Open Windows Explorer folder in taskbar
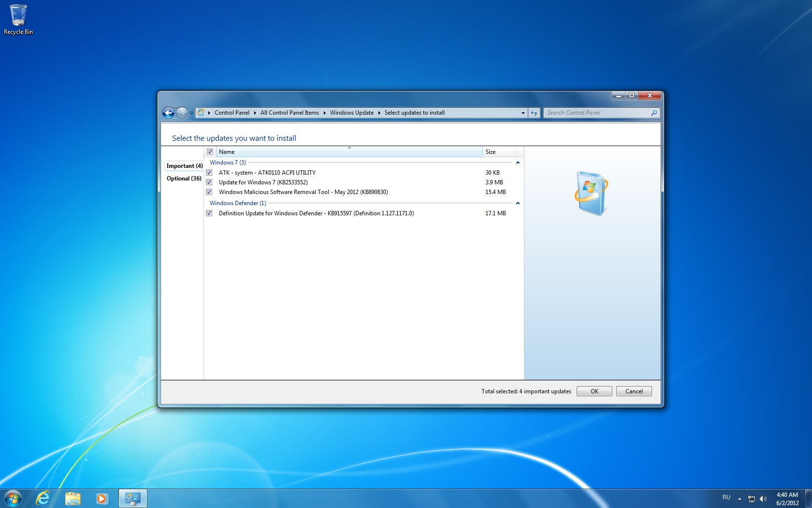The height and width of the screenshot is (508, 812). (x=72, y=498)
